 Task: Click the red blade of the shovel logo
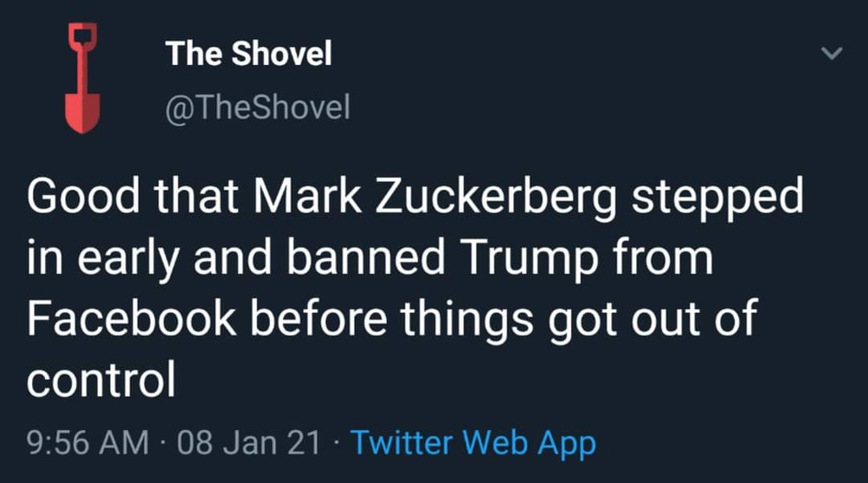82,113
